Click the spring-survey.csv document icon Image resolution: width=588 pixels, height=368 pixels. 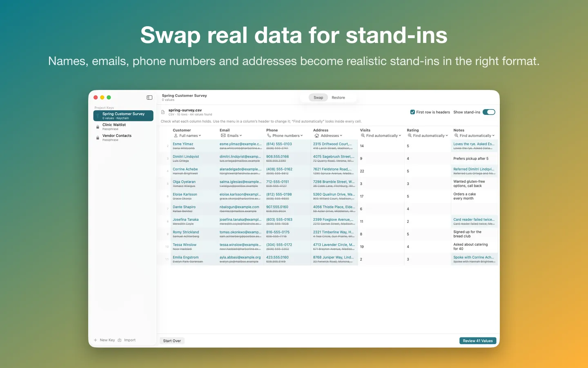tap(163, 112)
